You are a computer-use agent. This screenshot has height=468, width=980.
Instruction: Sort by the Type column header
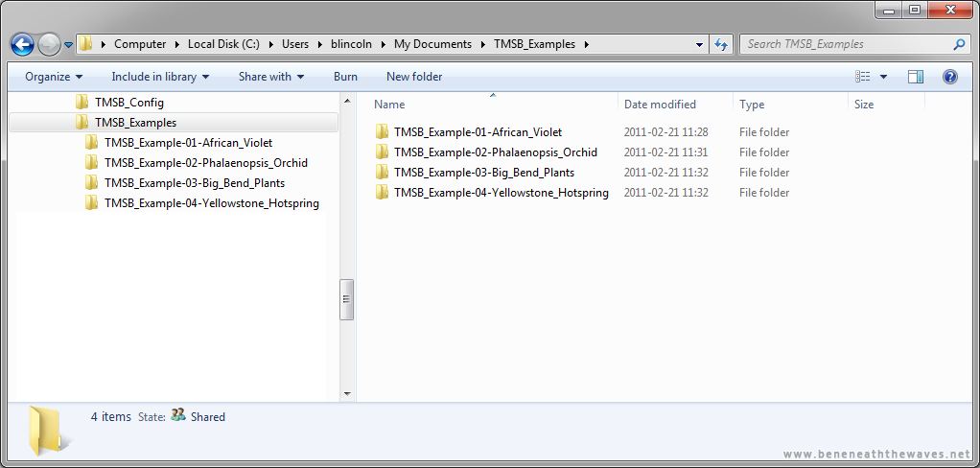(751, 105)
